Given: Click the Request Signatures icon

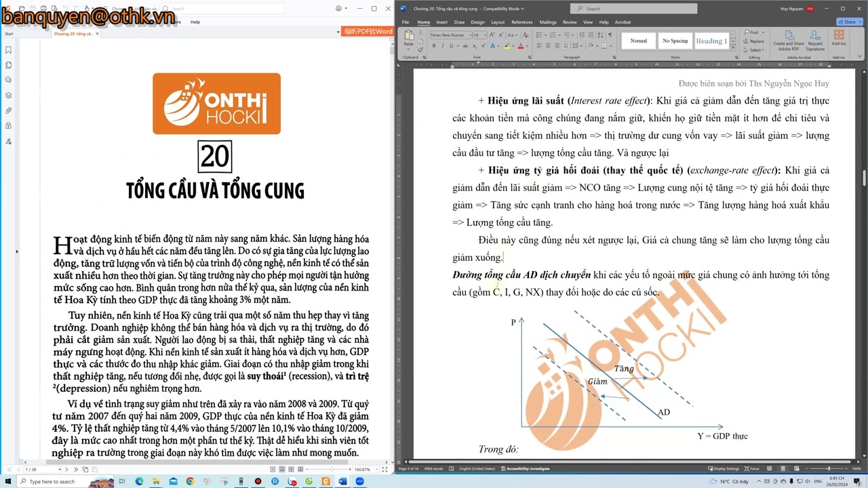Looking at the screenshot, I should [815, 41].
